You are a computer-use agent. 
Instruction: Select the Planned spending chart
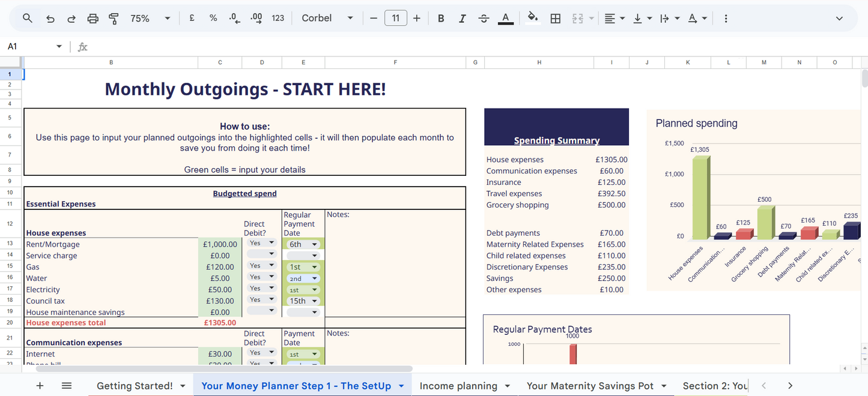tap(754, 201)
